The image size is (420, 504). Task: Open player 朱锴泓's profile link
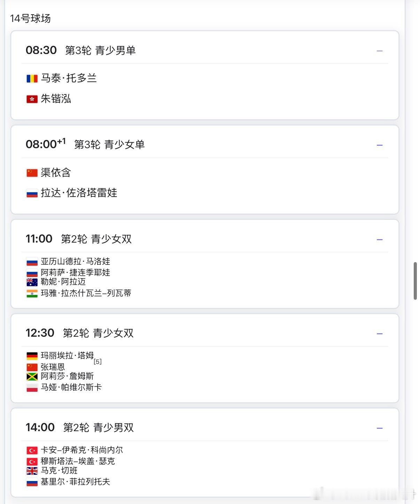(x=56, y=99)
